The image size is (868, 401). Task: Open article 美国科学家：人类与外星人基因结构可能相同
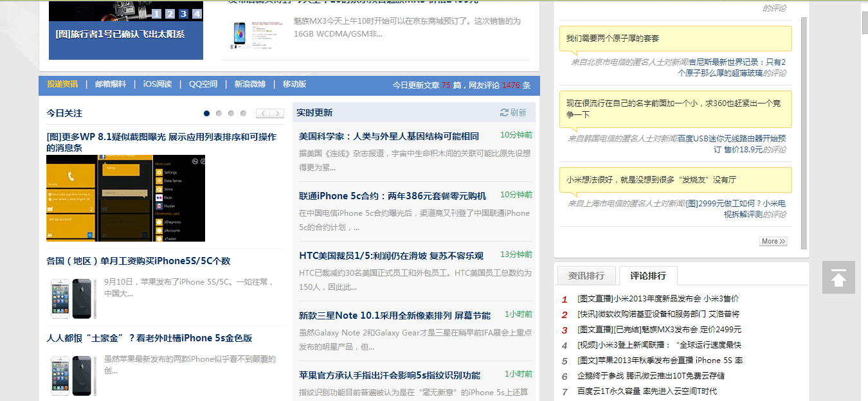[389, 136]
